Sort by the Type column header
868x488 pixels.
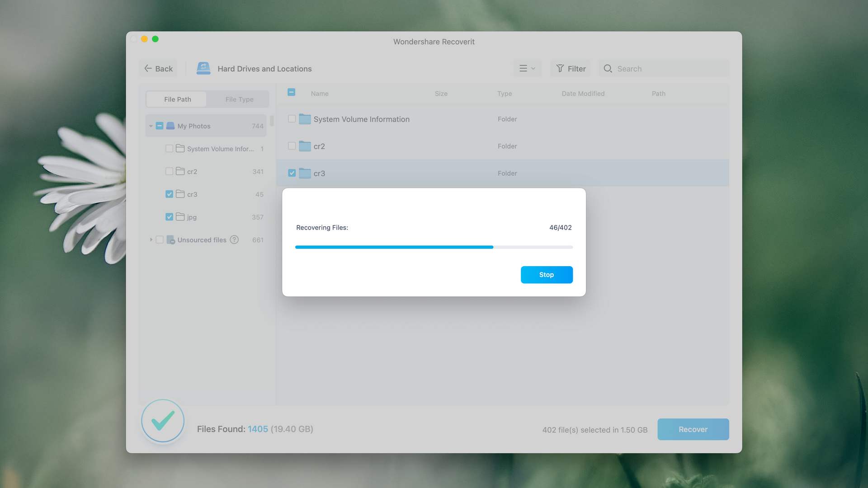(x=505, y=94)
